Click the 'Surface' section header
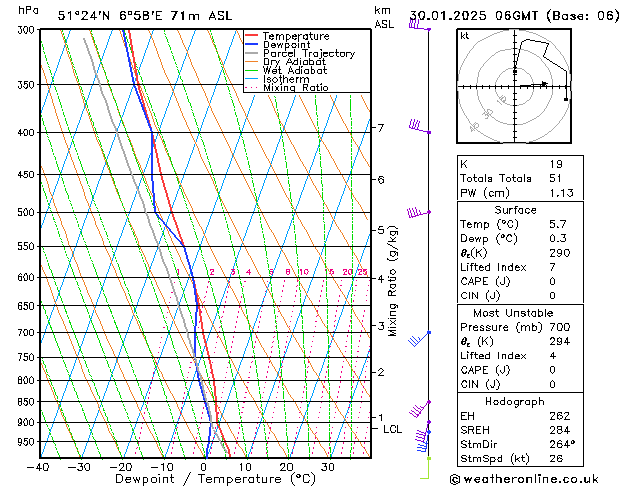629x486 pixels. [514, 210]
